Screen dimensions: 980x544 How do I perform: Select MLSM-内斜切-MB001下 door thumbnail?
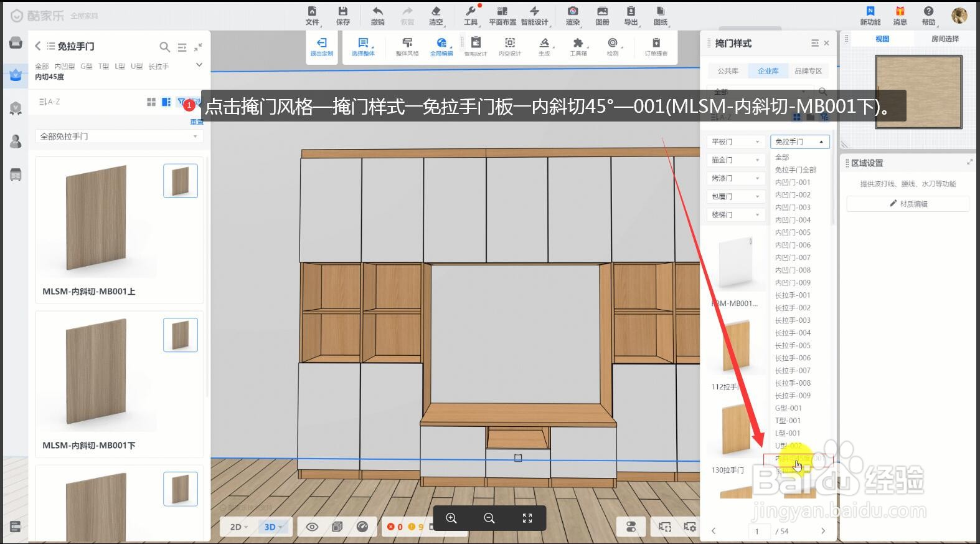tap(97, 372)
